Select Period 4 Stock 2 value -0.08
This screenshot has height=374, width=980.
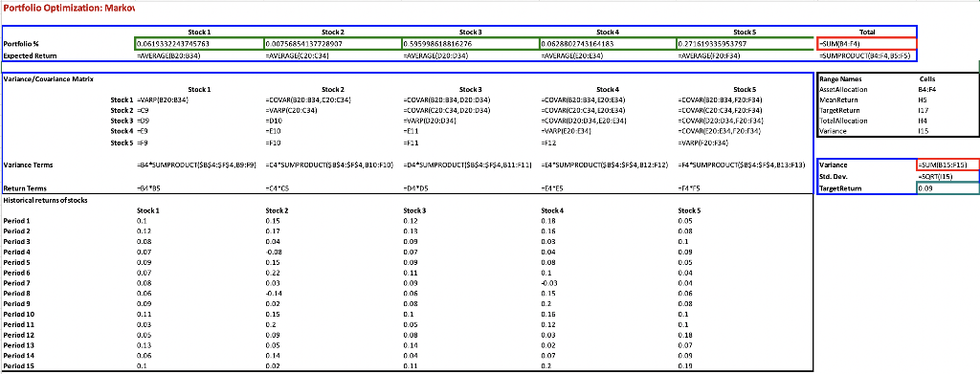[x=273, y=252]
